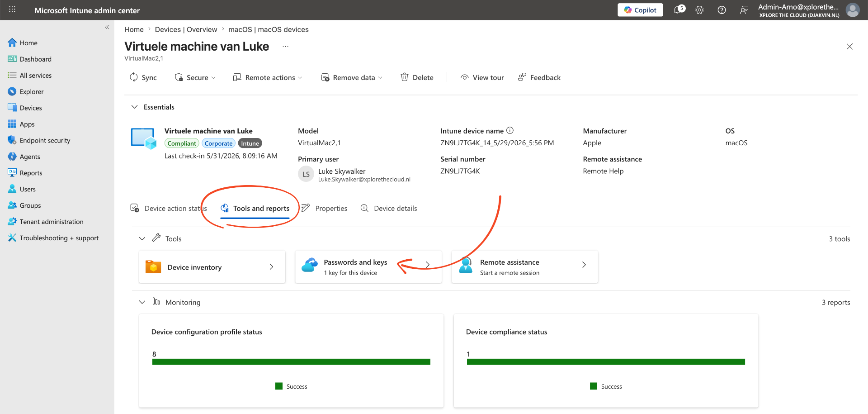
Task: Open the app launcher waffle icon
Action: pos(12,10)
